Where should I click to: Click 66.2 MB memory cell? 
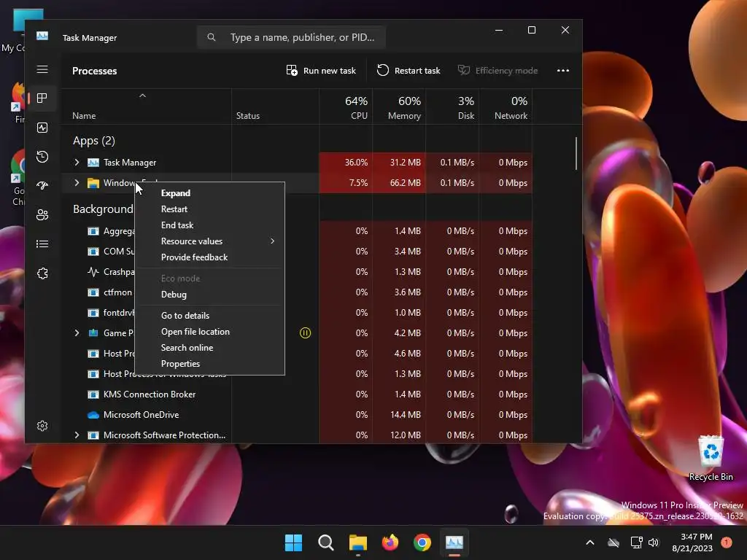click(399, 183)
